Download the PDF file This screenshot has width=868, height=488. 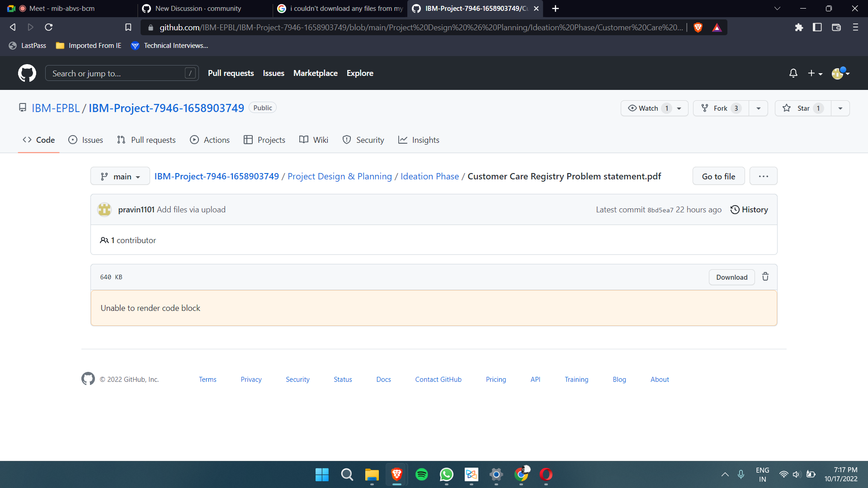[x=731, y=277]
